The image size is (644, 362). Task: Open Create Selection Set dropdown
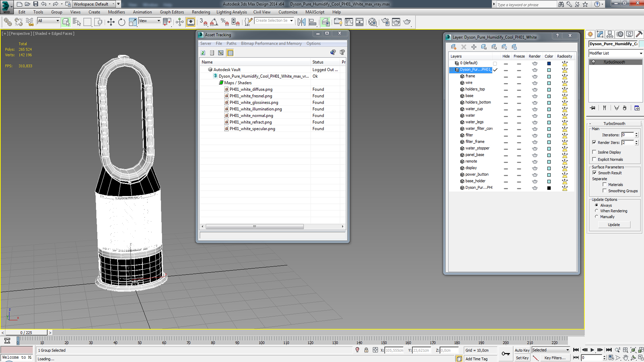[291, 21]
